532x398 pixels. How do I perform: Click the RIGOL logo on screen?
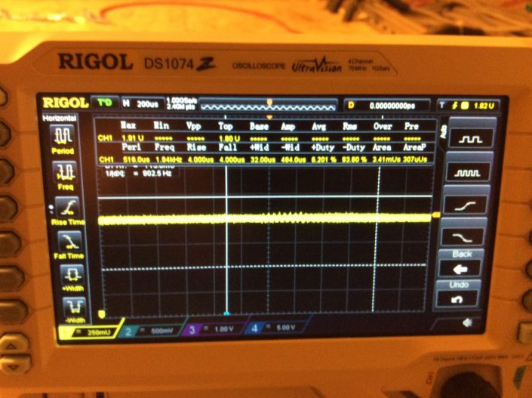point(65,102)
